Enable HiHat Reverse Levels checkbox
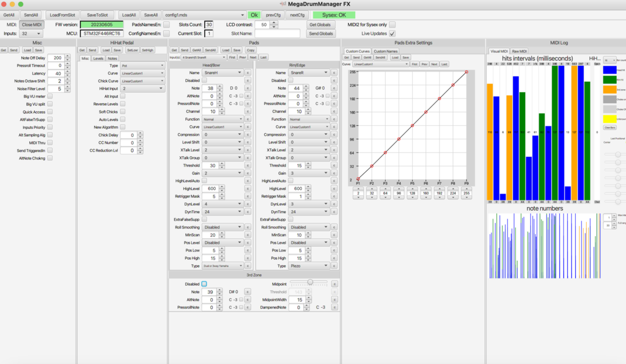 122,104
